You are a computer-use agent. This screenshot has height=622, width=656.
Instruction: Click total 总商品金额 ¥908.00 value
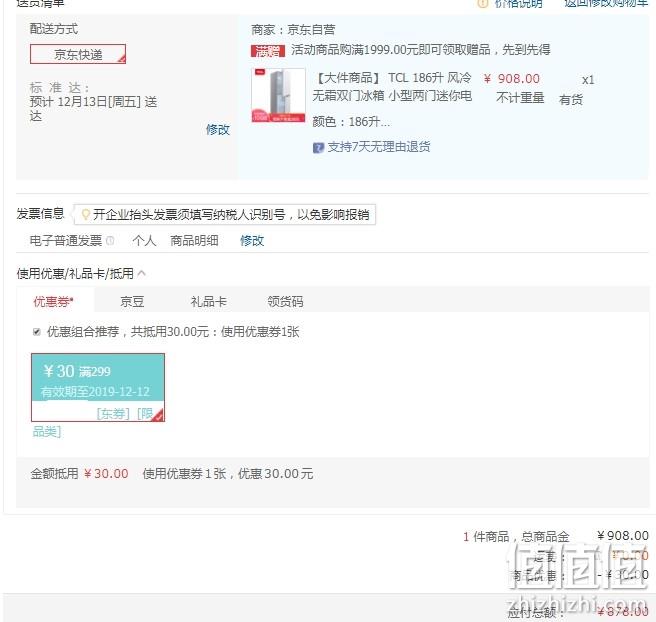click(623, 536)
